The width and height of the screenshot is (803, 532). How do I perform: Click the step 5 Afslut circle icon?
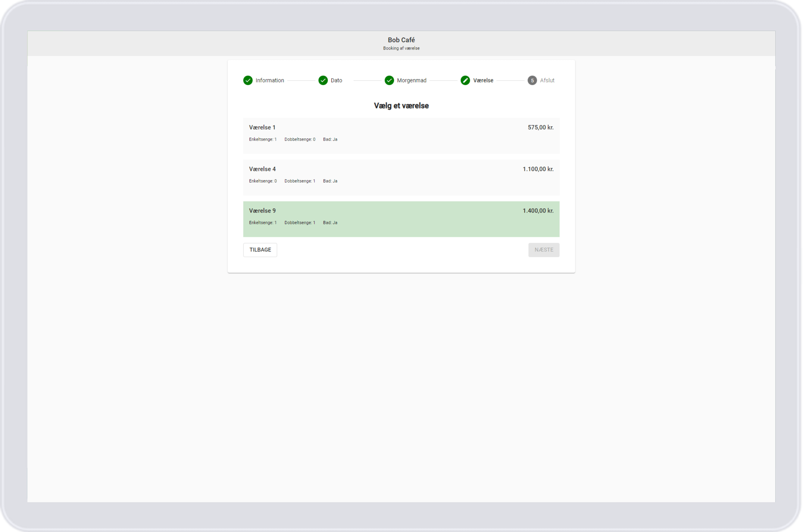[x=532, y=80]
